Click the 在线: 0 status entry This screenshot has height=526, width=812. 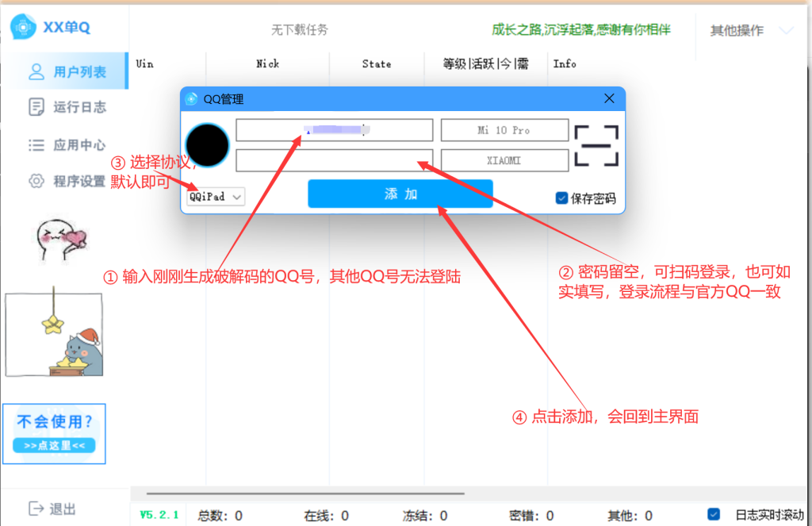[x=326, y=516]
